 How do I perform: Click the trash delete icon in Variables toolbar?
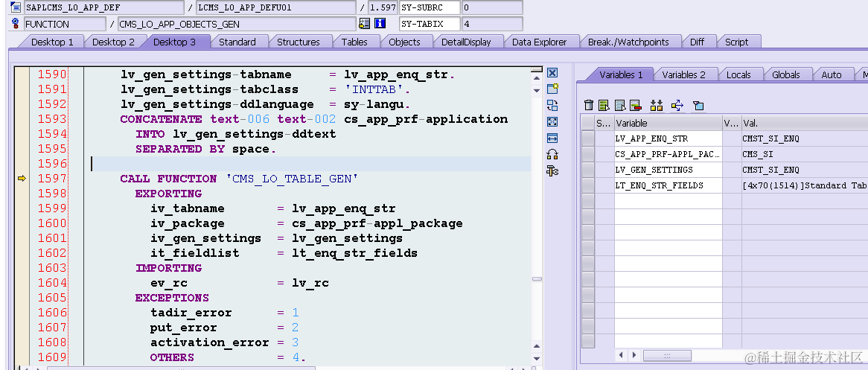589,105
